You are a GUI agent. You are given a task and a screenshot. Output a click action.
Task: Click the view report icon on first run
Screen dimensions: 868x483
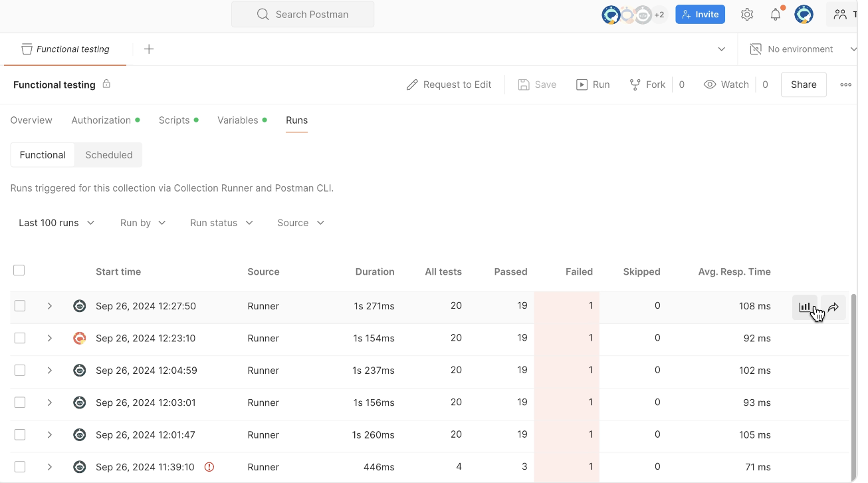[x=804, y=307]
